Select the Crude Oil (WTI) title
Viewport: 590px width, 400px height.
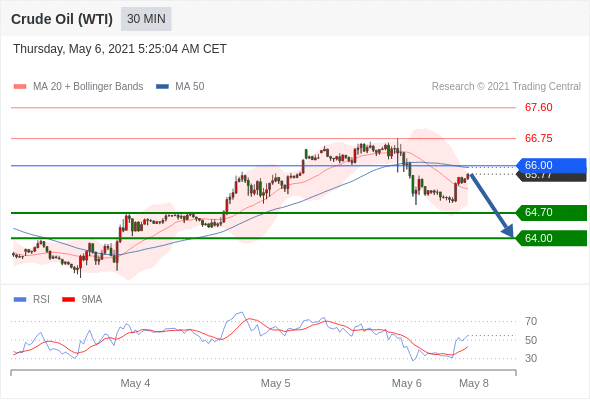point(62,19)
